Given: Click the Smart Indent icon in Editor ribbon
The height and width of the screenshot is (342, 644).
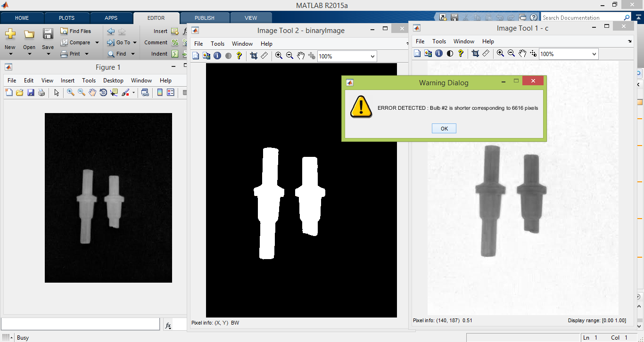Looking at the screenshot, I should 175,54.
